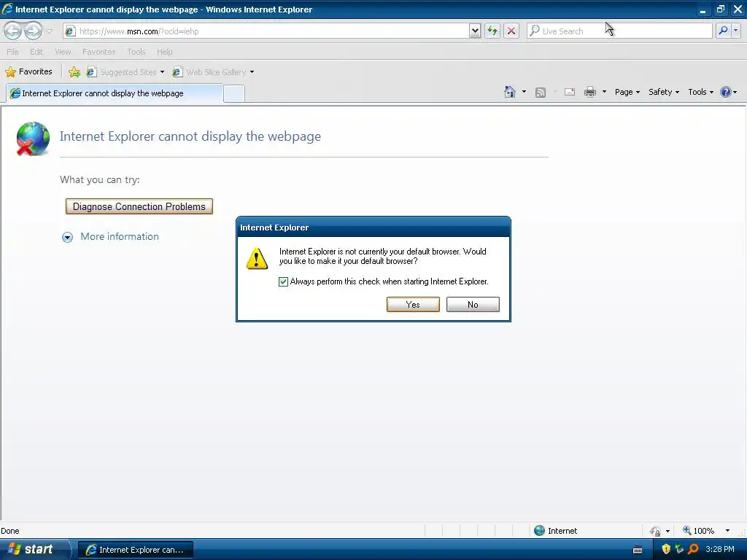Click Yes in default browser dialog
This screenshot has width=747, height=560.
(413, 305)
